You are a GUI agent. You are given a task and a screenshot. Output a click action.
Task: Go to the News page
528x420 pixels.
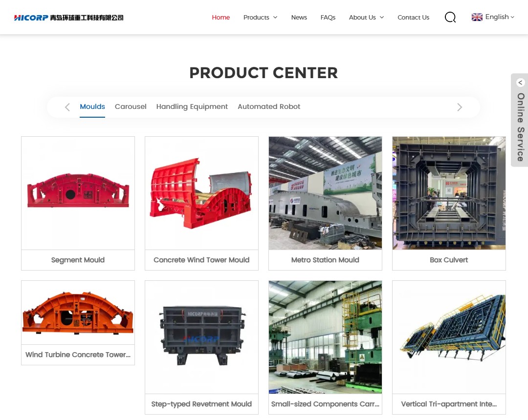coord(299,17)
